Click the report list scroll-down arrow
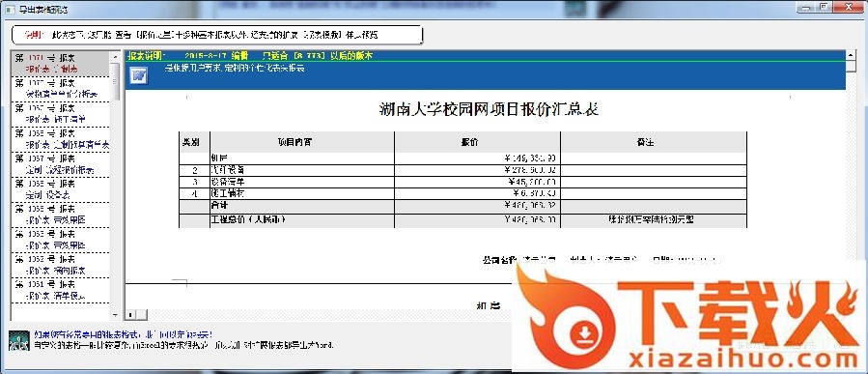The height and width of the screenshot is (374, 868). click(115, 315)
